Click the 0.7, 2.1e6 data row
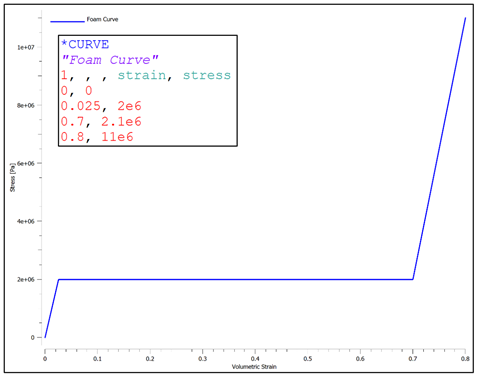Screen dimensions: 478x379 click(101, 122)
